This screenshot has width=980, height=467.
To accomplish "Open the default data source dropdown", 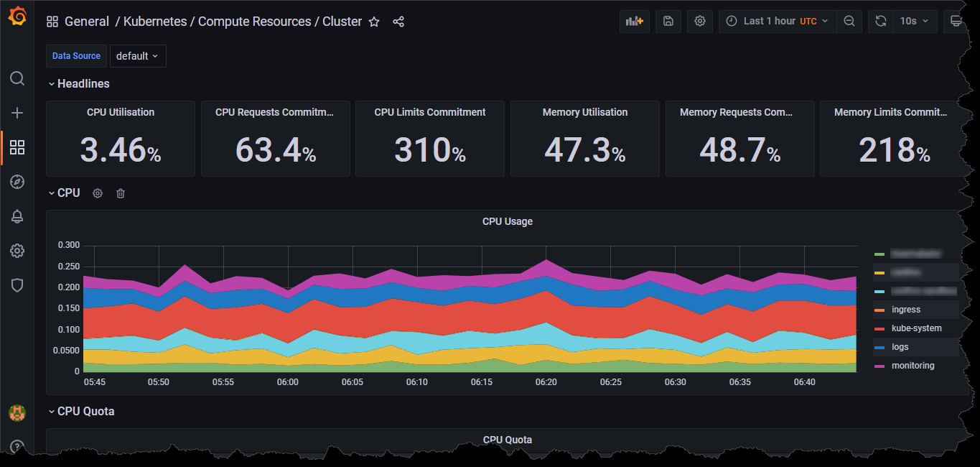I will [x=137, y=56].
